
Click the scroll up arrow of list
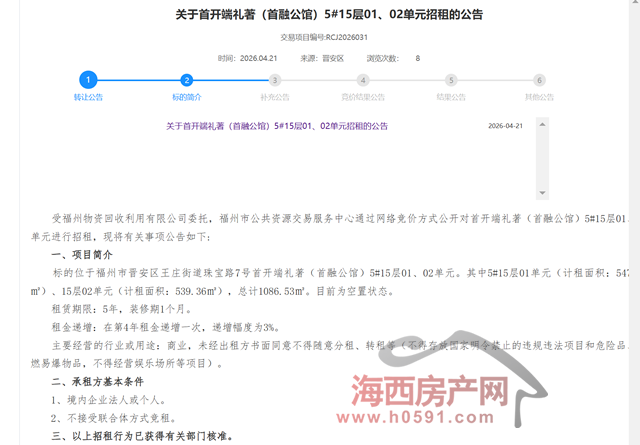[x=544, y=122]
